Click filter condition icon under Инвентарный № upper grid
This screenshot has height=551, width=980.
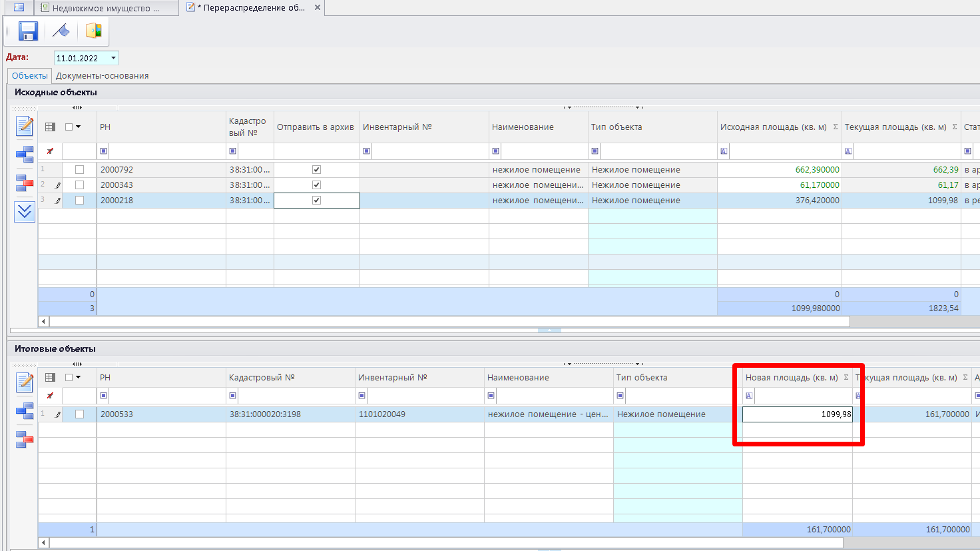[x=367, y=151]
